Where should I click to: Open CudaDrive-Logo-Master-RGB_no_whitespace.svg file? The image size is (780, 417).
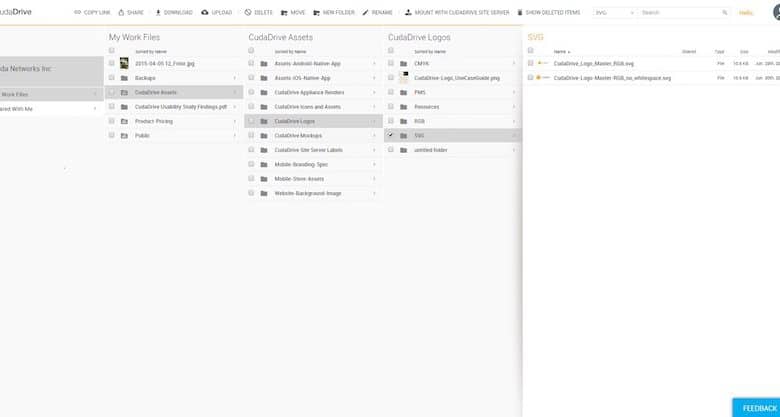[612, 78]
